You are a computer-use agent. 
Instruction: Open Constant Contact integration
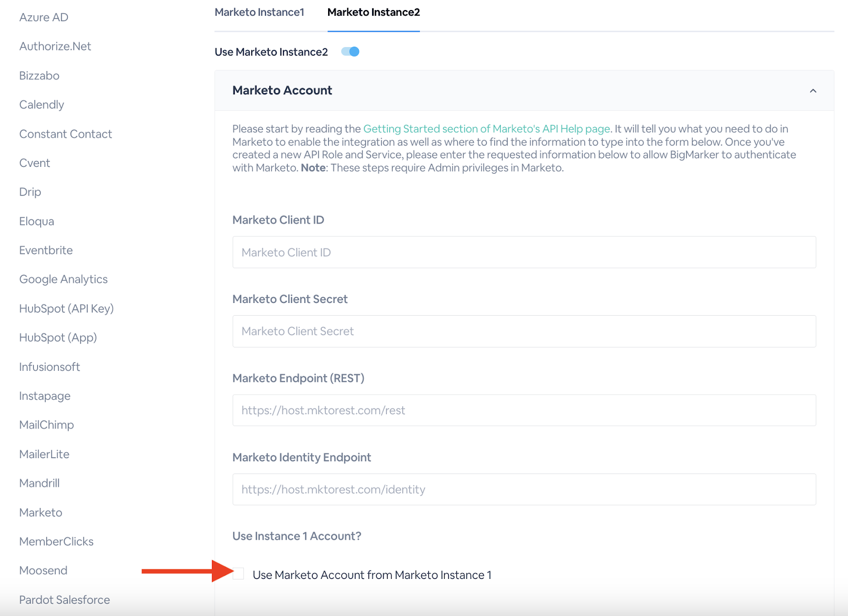tap(66, 134)
